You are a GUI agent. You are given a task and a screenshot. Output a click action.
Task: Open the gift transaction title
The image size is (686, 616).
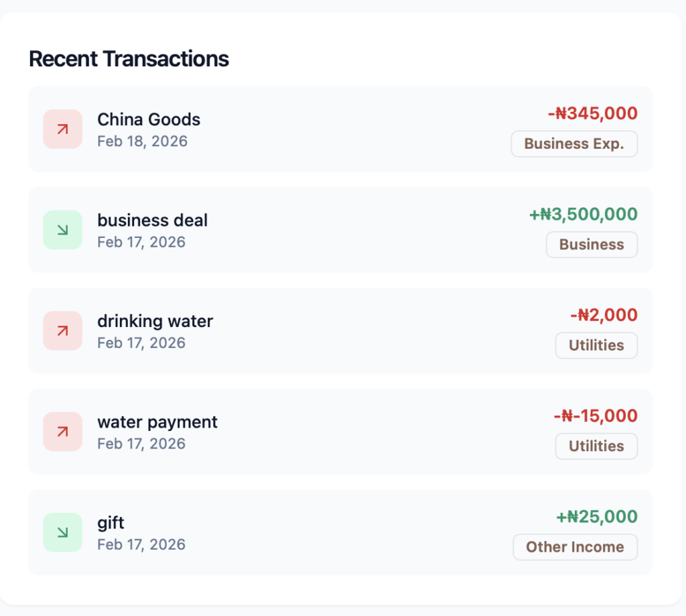(x=111, y=523)
